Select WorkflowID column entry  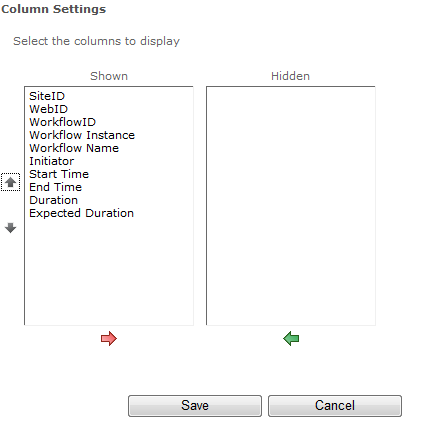[x=63, y=122]
